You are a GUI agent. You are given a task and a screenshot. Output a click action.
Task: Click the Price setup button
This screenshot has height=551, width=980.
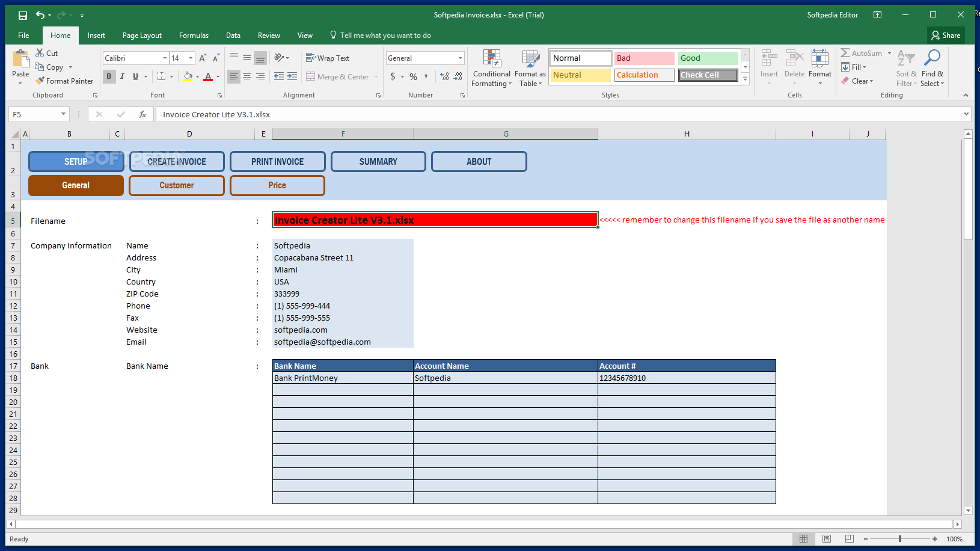click(277, 185)
